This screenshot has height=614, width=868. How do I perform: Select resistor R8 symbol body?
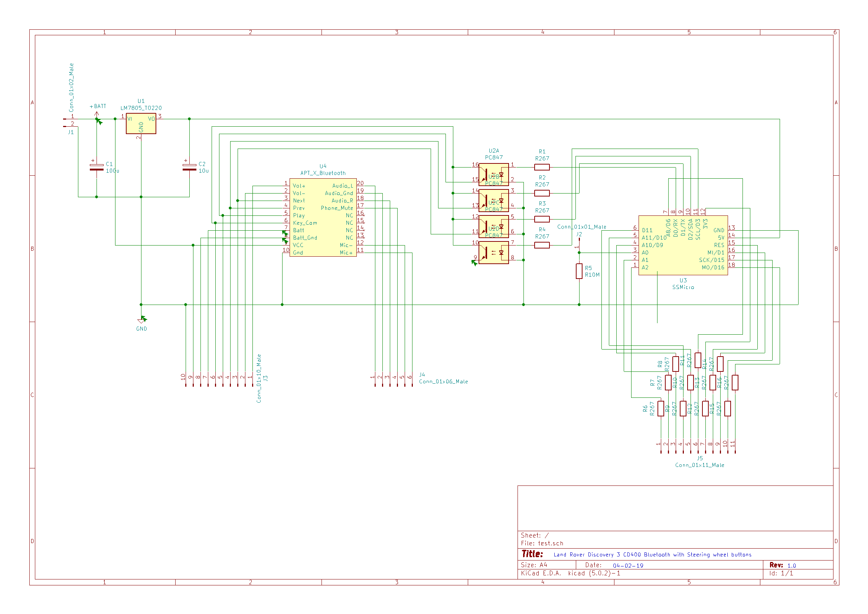[676, 364]
